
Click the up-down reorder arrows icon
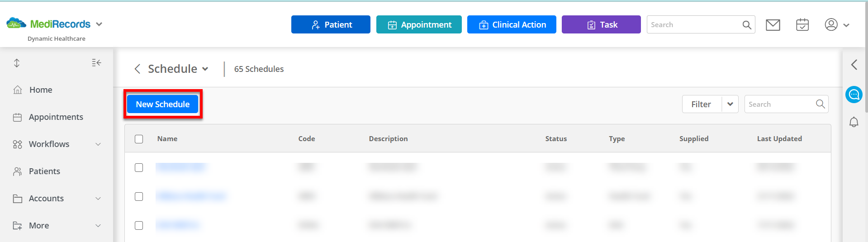tap(17, 63)
